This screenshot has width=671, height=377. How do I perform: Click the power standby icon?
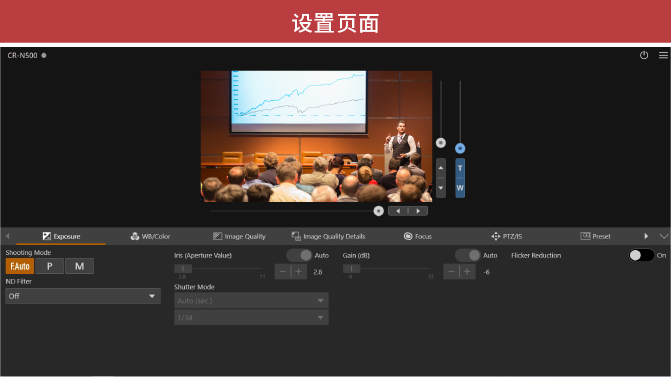644,55
